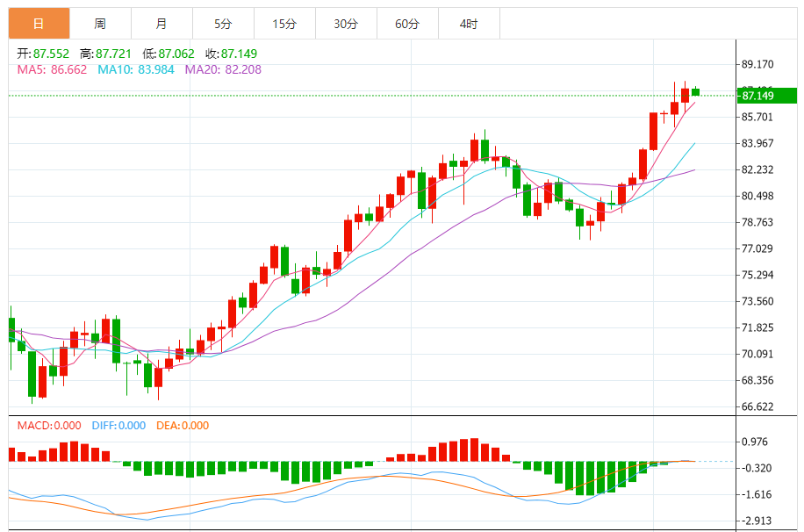Click the -1.616 MACD axis label

point(756,494)
